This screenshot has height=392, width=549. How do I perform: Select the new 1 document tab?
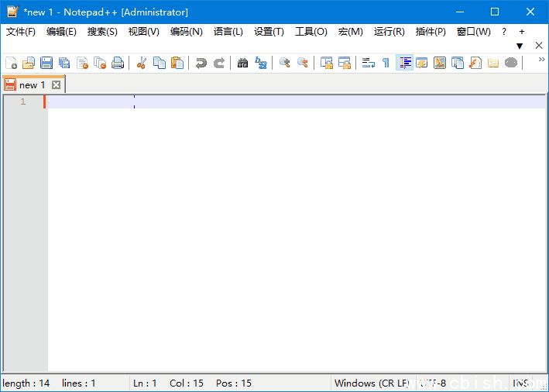coord(32,84)
